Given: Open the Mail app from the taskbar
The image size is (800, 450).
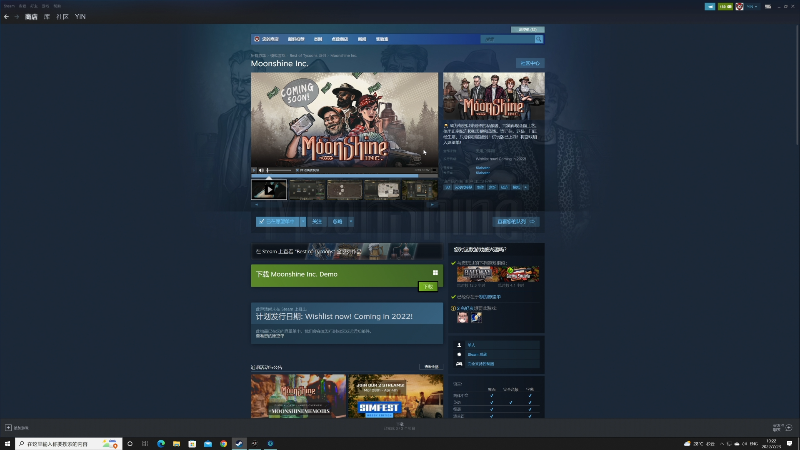Looking at the screenshot, I should click(x=208, y=444).
